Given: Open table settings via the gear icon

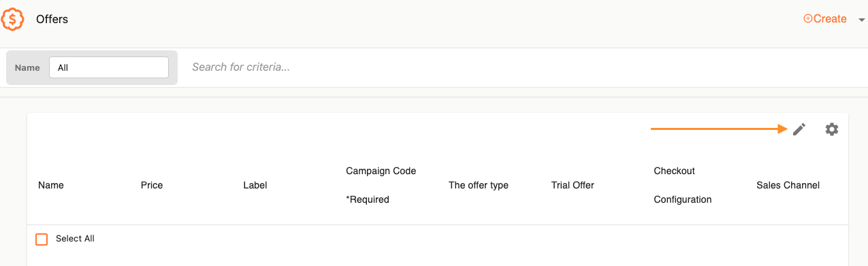Looking at the screenshot, I should coord(832,129).
